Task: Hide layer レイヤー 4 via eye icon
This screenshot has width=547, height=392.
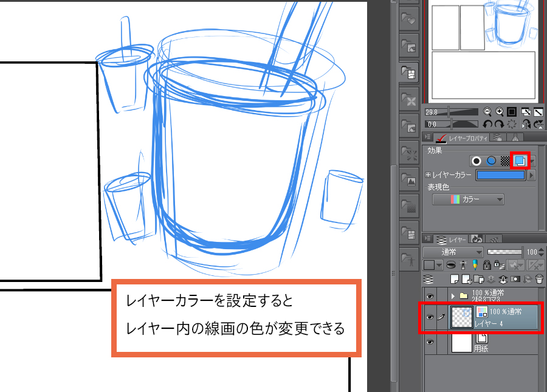Action: point(430,318)
